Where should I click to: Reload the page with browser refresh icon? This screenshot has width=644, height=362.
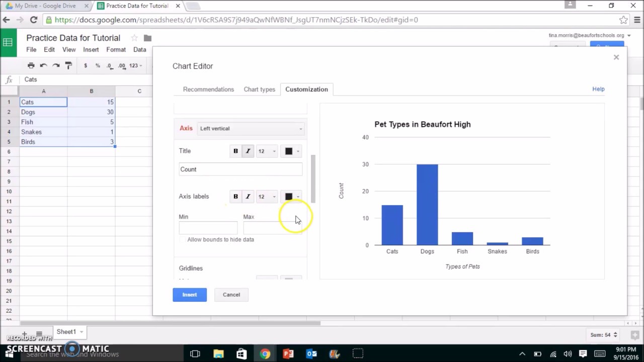click(34, 20)
